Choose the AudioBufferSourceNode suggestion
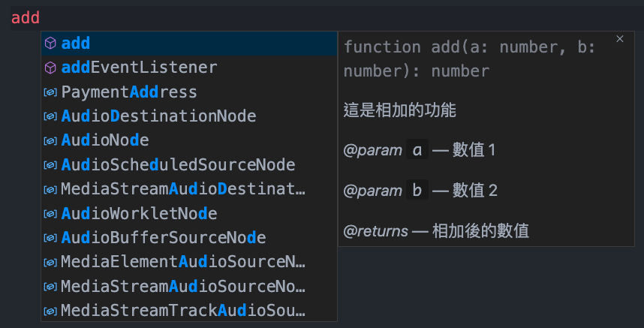This screenshot has width=644, height=328. (x=164, y=238)
